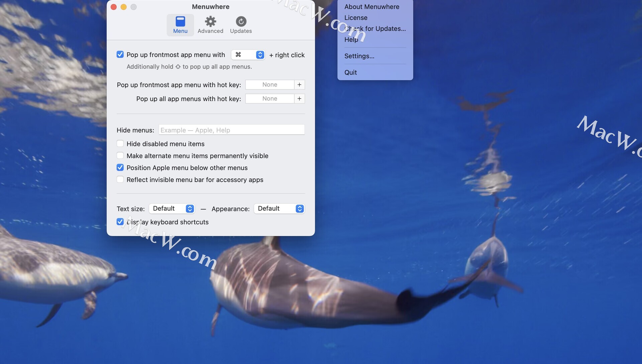Select Check for Updates… menu item
Screen dimensions: 642x364
(375, 29)
